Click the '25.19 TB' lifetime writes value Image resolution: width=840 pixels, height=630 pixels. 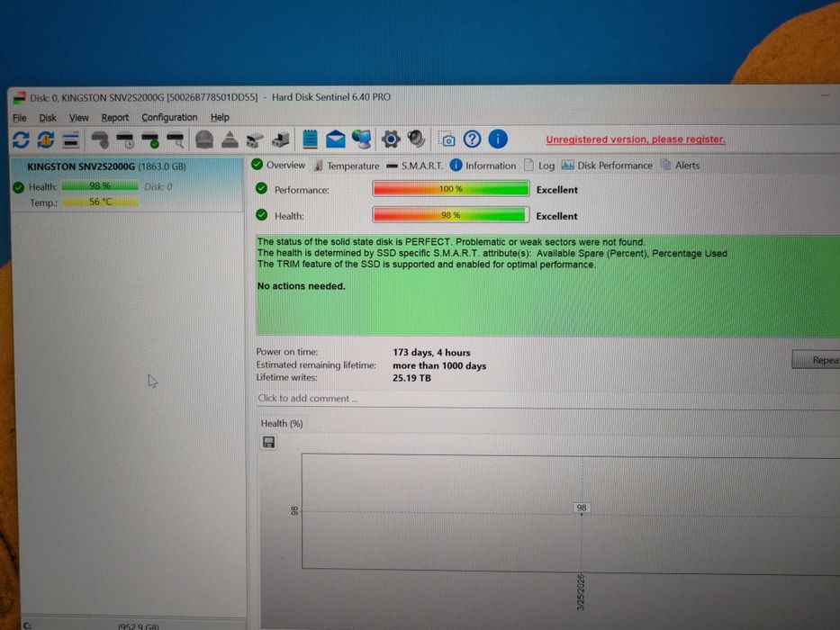pyautogui.click(x=411, y=378)
